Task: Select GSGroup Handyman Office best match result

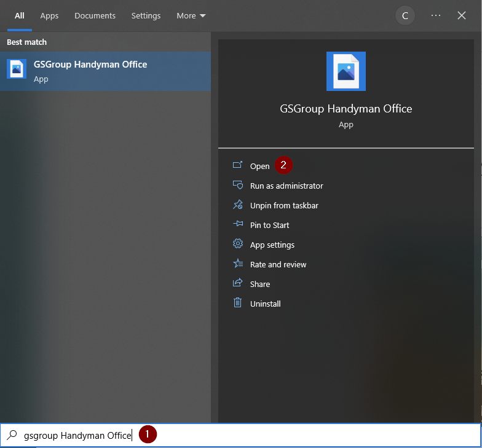Action: click(106, 71)
